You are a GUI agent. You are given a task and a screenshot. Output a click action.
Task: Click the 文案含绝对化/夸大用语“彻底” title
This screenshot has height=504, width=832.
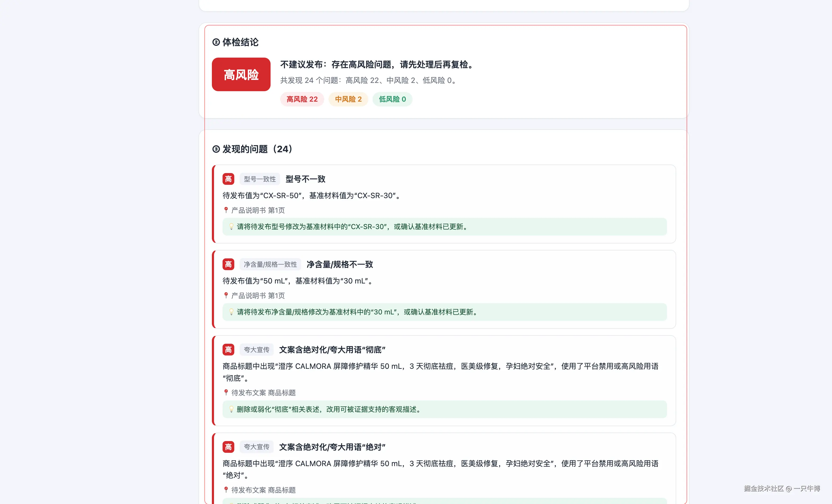[332, 350]
